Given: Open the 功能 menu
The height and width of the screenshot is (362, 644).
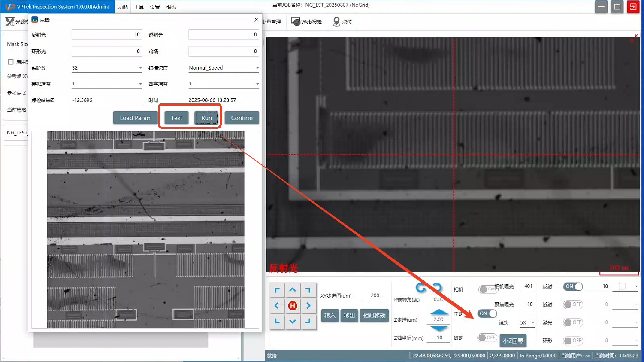Looking at the screenshot, I should point(123,7).
